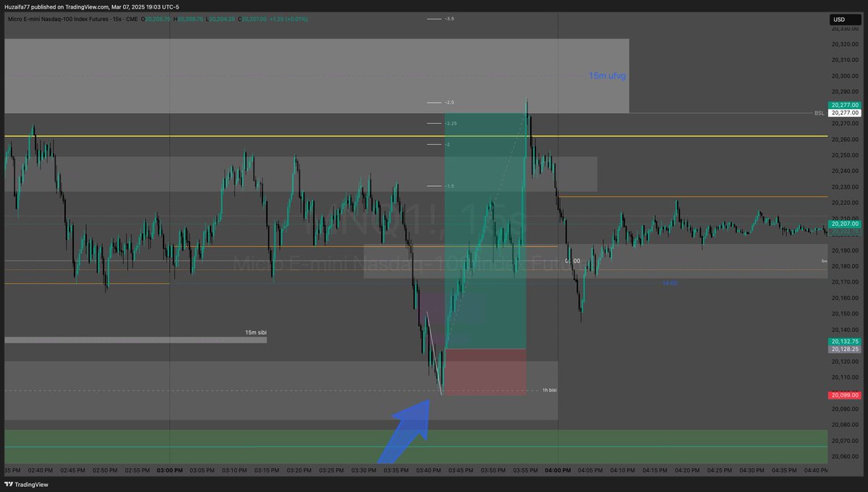Click the 04:00 PM time axis label
This screenshot has width=868, height=492.
pyautogui.click(x=558, y=470)
